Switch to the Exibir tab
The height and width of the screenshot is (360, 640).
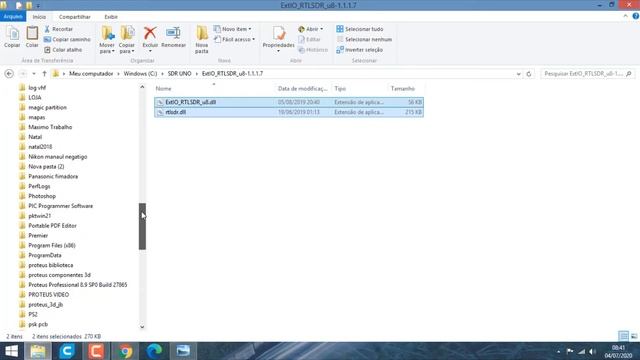click(x=111, y=17)
